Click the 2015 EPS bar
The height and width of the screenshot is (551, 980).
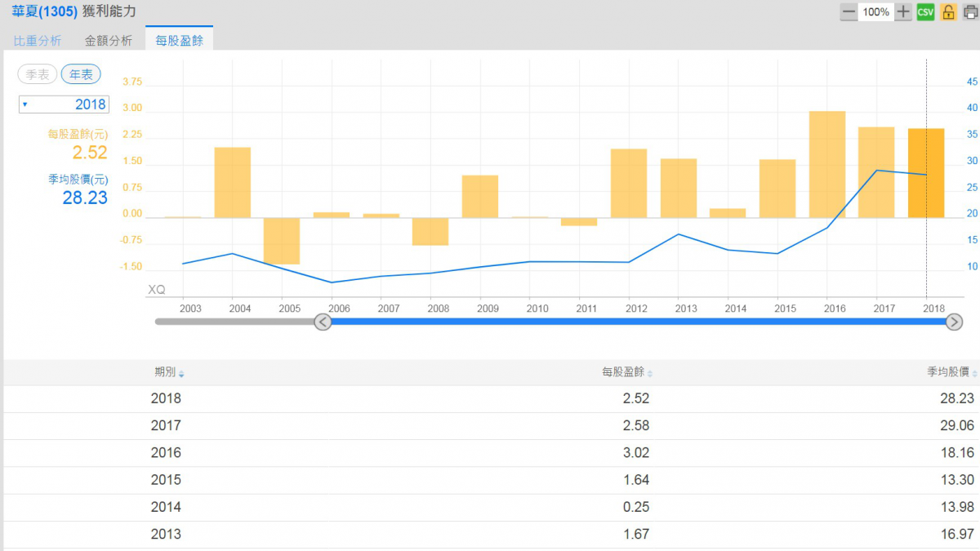(x=777, y=189)
